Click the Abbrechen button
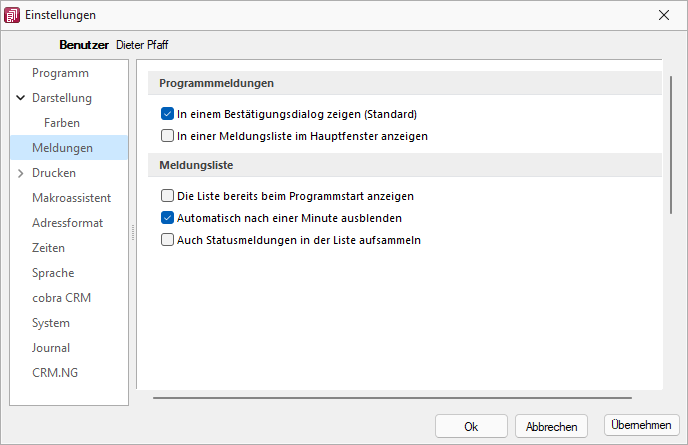 [552, 426]
